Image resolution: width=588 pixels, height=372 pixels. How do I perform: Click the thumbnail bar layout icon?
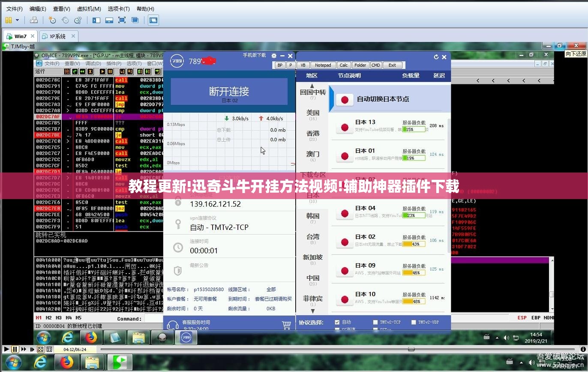coord(109,20)
